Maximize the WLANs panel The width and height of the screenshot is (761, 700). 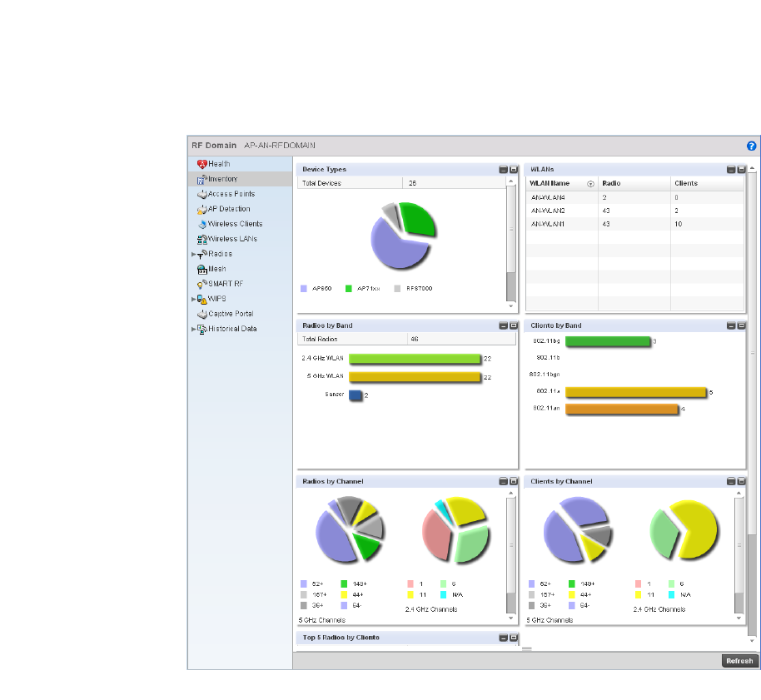click(x=741, y=169)
